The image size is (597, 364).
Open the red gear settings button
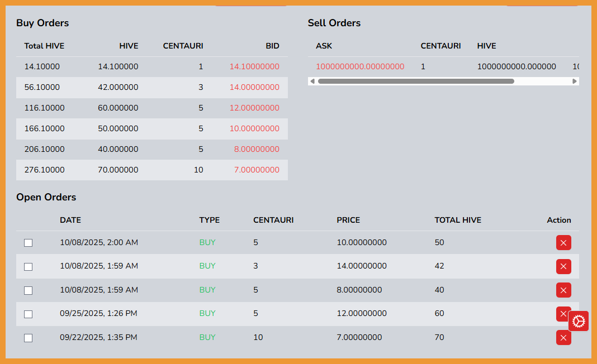click(579, 322)
